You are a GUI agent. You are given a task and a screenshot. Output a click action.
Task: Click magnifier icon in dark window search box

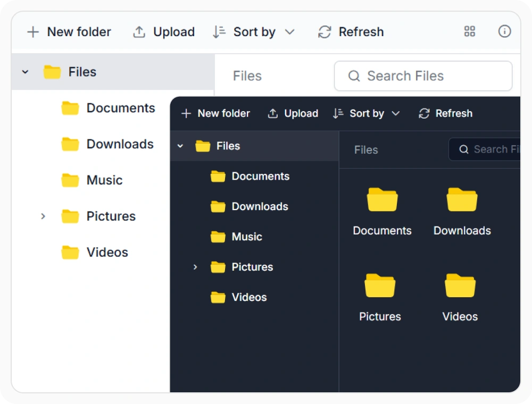tap(464, 149)
